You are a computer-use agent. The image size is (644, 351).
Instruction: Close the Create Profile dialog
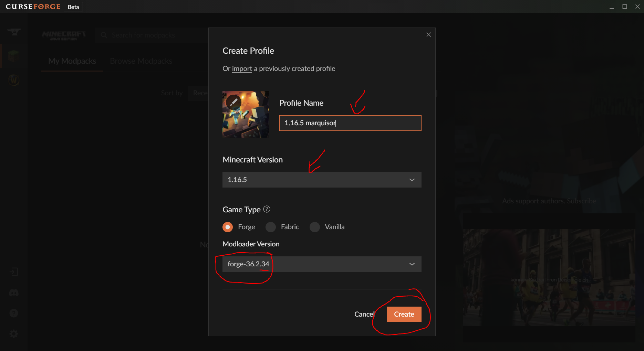pyautogui.click(x=429, y=34)
